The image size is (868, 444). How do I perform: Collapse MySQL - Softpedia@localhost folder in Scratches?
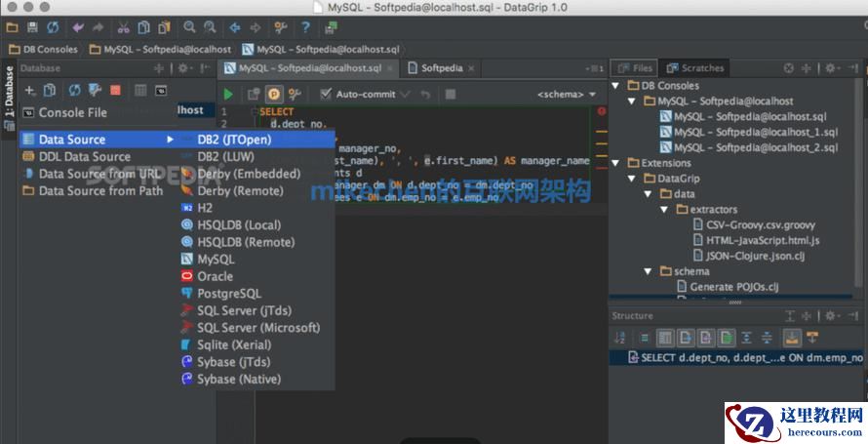[x=632, y=101]
